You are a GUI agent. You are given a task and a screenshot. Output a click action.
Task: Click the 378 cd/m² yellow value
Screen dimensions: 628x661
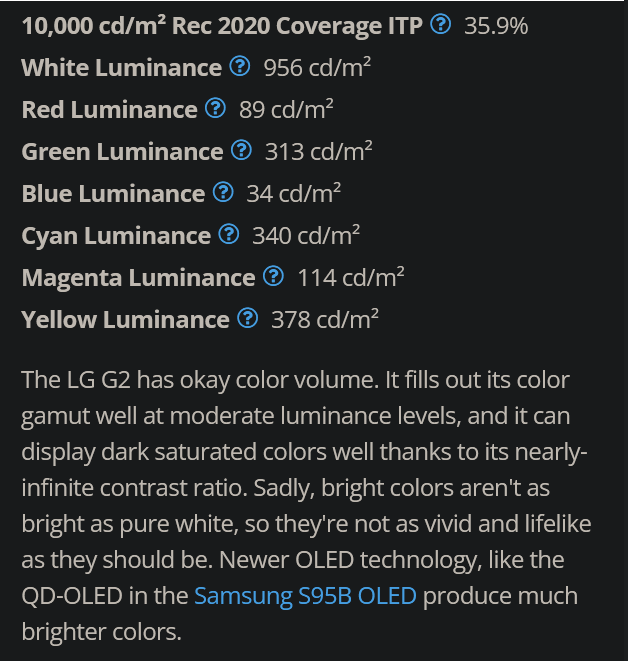click(325, 319)
